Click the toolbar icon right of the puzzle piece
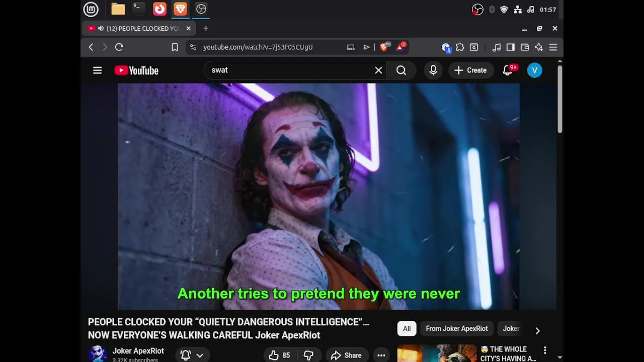The width and height of the screenshot is (644, 362). pyautogui.click(x=474, y=47)
